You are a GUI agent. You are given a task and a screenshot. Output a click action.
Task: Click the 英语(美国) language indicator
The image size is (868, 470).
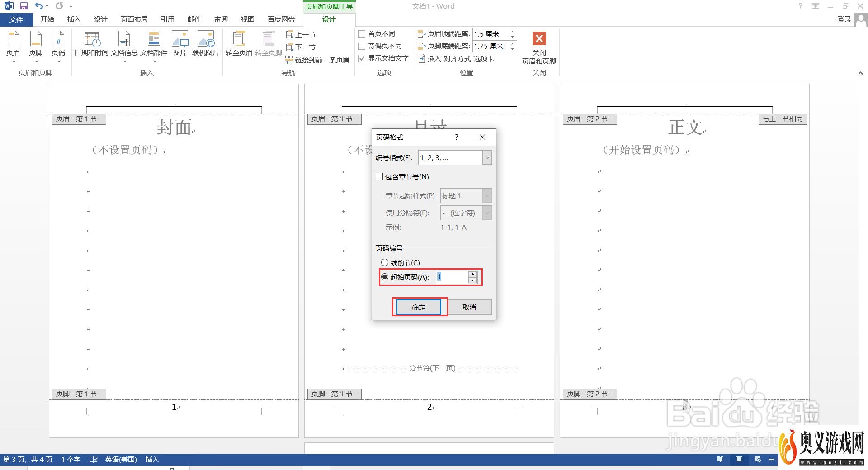point(121,459)
